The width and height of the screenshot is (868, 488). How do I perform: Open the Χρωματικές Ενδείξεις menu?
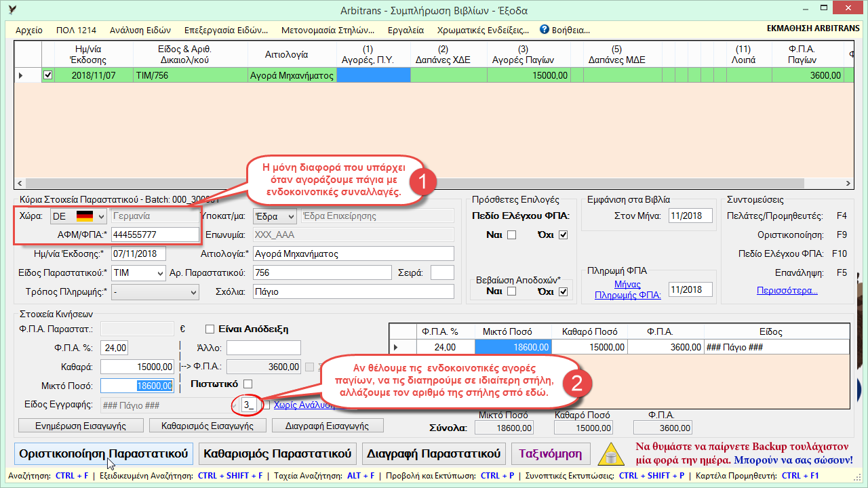[484, 30]
